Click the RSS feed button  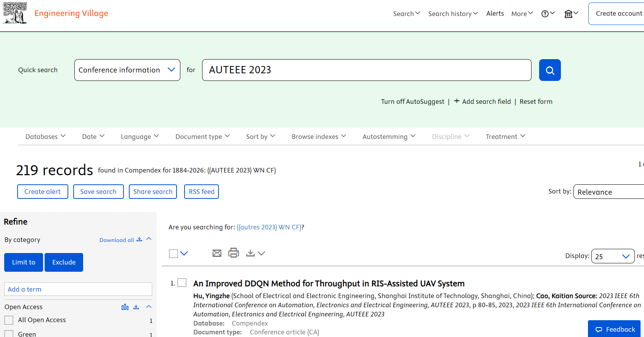(x=201, y=192)
